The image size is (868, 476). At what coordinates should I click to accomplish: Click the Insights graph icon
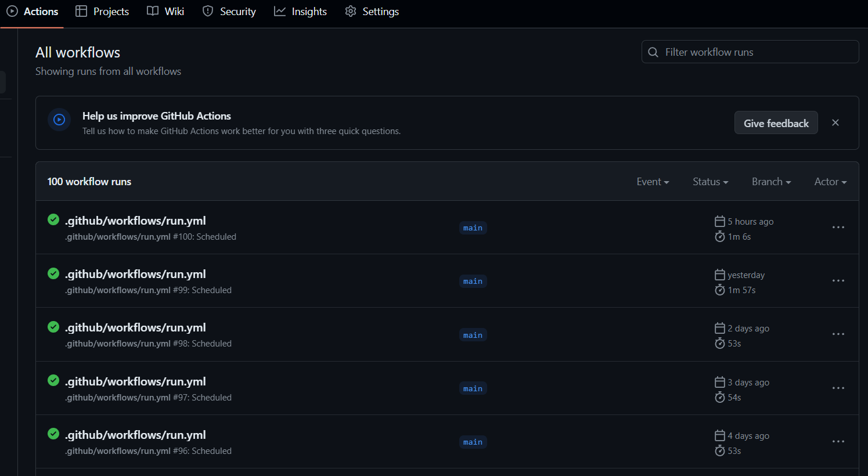[279, 11]
